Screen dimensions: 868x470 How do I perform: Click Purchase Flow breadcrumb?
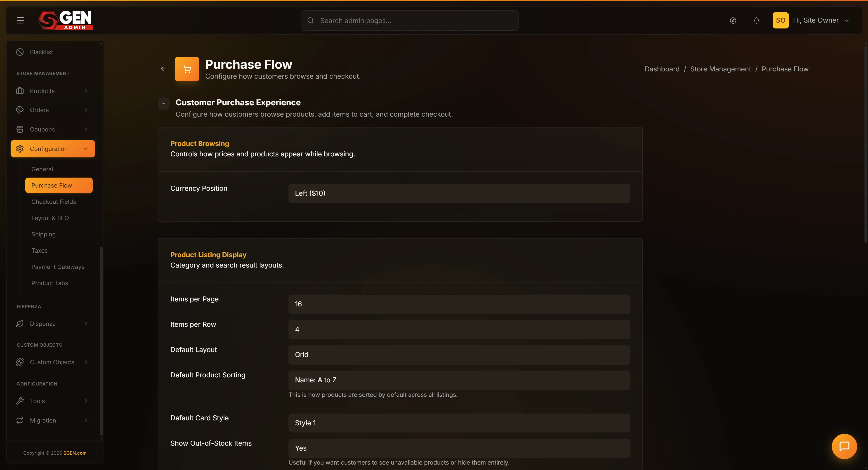(x=785, y=69)
